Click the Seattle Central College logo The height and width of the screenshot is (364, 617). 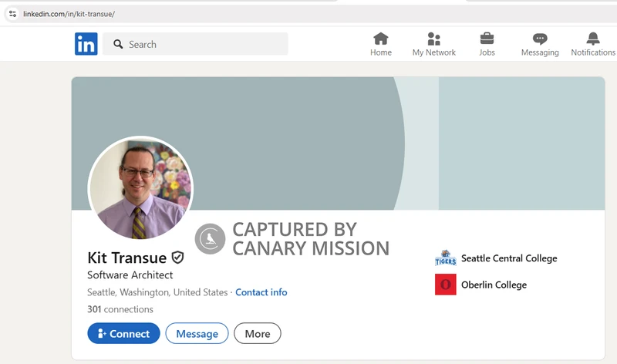[x=445, y=258]
